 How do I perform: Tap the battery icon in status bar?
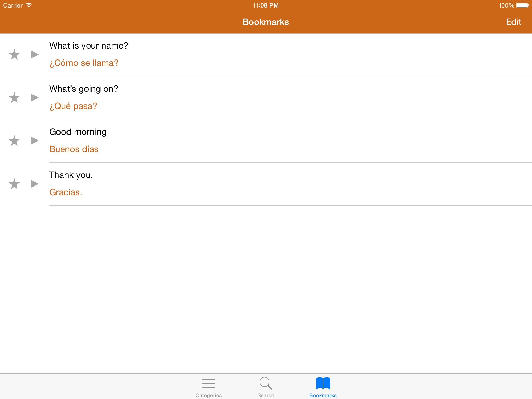click(x=522, y=5)
